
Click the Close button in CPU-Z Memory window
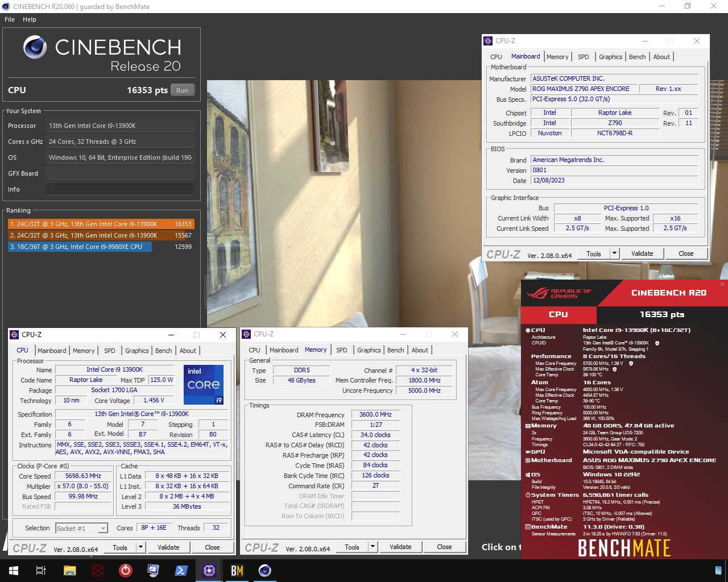(444, 547)
